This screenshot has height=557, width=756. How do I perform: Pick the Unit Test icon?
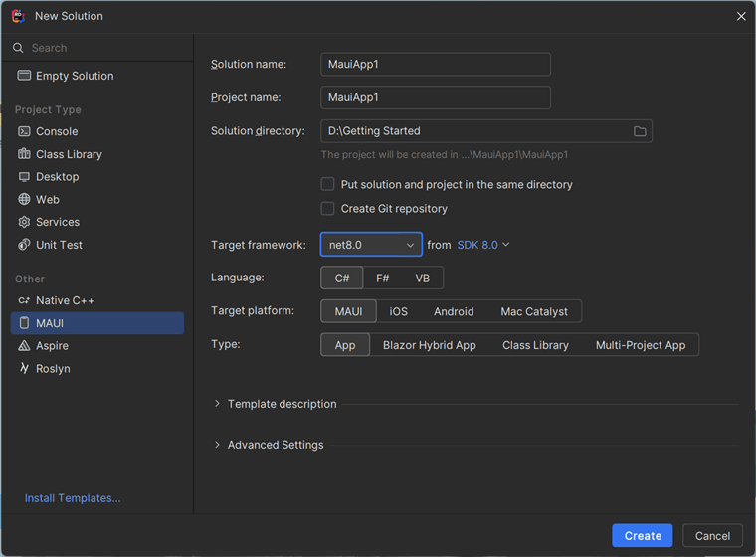click(x=25, y=245)
